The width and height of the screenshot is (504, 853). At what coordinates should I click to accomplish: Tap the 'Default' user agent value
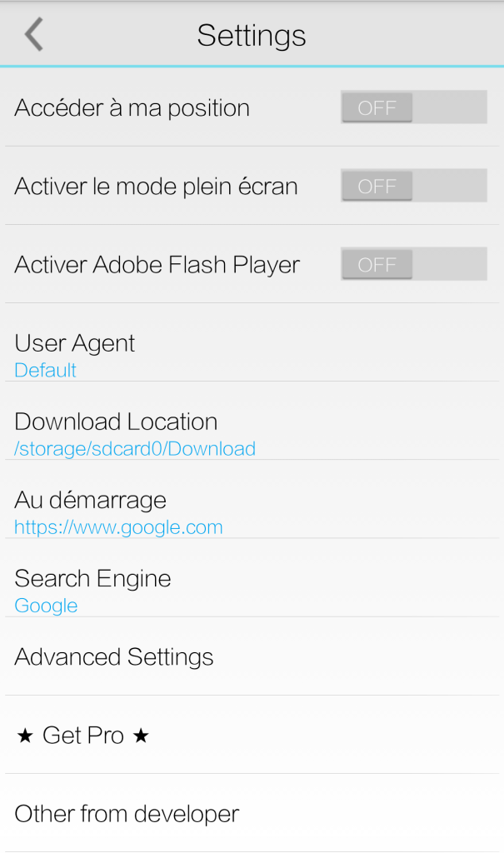pos(44,370)
